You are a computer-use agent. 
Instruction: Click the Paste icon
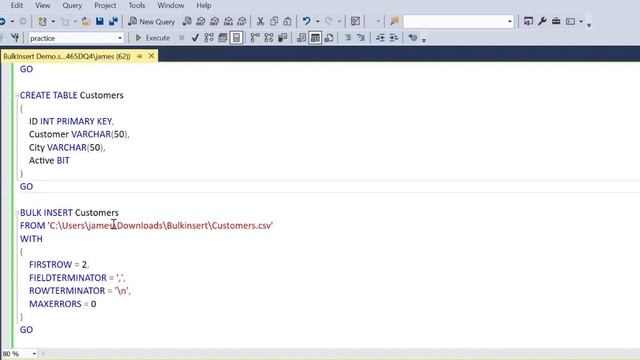pyautogui.click(x=287, y=21)
